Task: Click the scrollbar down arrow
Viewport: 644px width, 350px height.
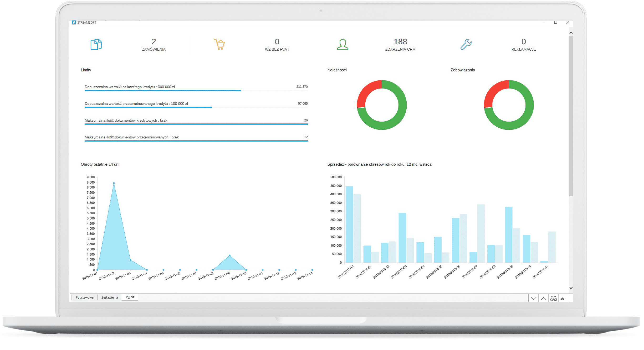Action: pyautogui.click(x=571, y=288)
